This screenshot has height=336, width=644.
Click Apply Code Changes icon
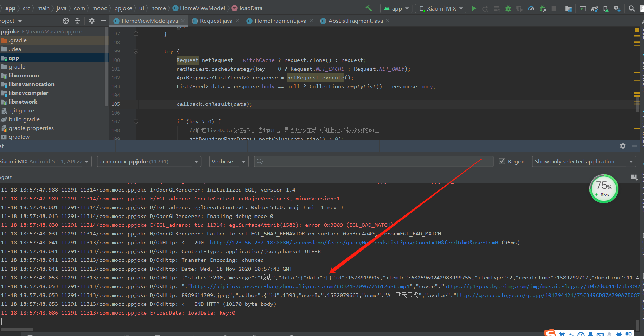[x=497, y=8]
